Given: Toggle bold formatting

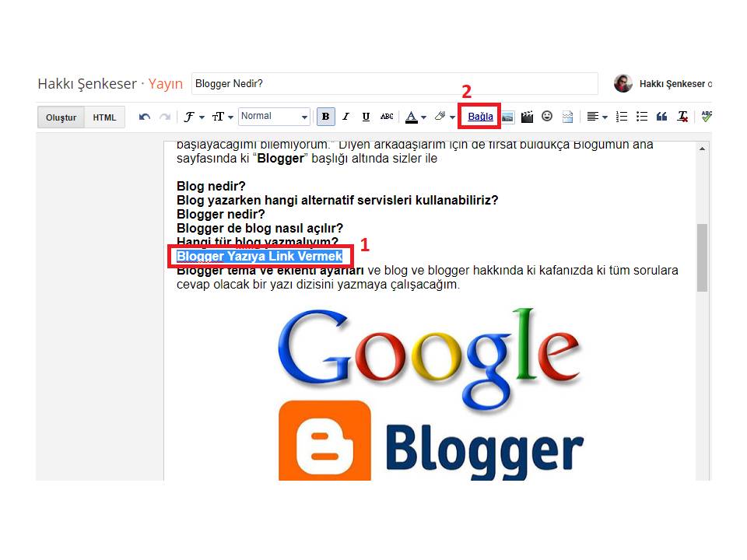Looking at the screenshot, I should 325,117.
